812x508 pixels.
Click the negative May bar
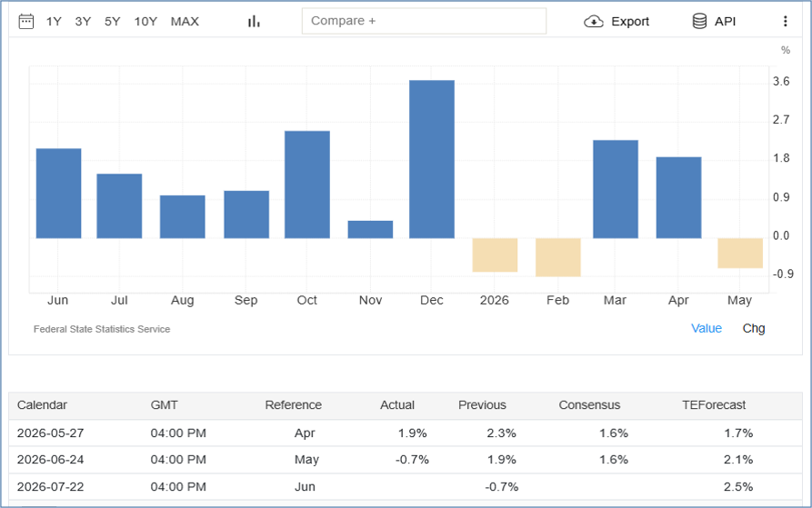(x=740, y=253)
